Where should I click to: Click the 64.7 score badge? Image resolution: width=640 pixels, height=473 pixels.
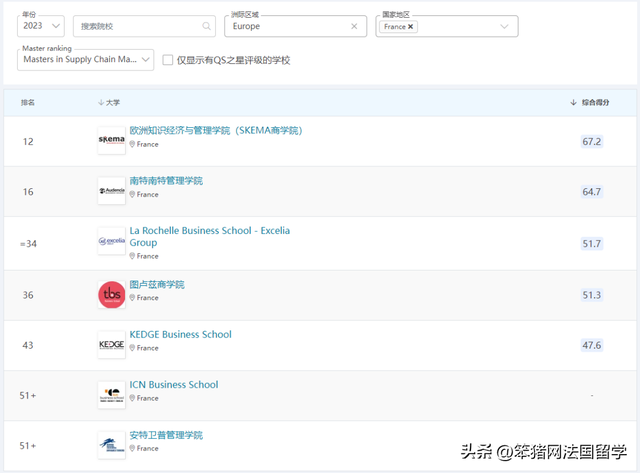pyautogui.click(x=592, y=191)
